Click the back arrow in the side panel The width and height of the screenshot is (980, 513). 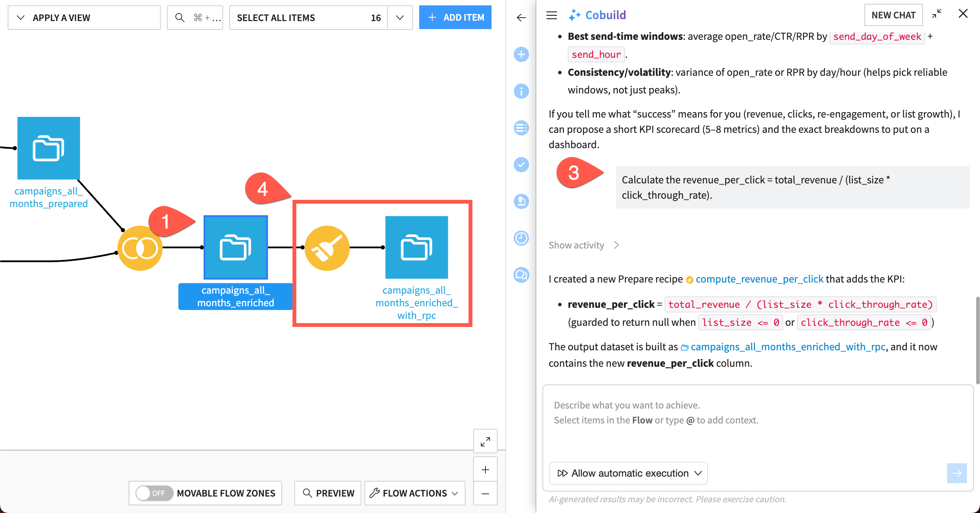pyautogui.click(x=521, y=18)
